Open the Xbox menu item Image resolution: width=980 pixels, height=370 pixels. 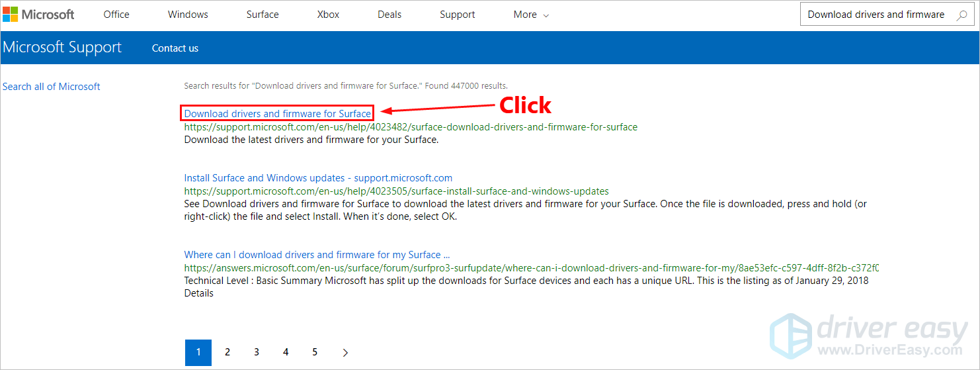(328, 15)
